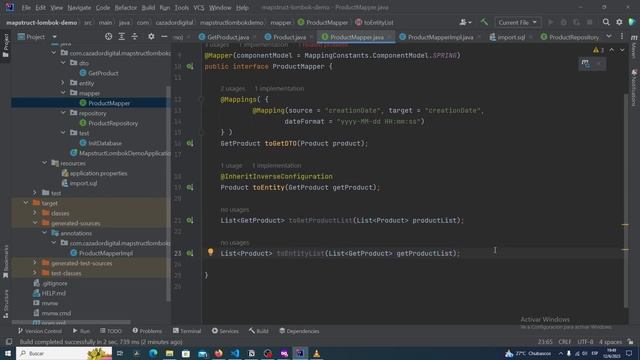Click implementation gutter icon beside toGetDTO
The image size is (640, 360).
pyautogui.click(x=190, y=143)
